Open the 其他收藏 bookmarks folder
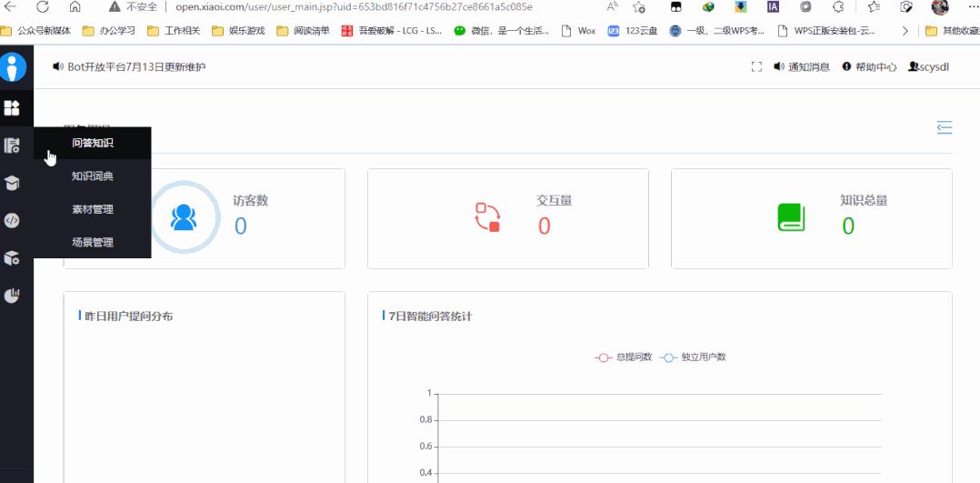The image size is (980, 483). (x=953, y=31)
